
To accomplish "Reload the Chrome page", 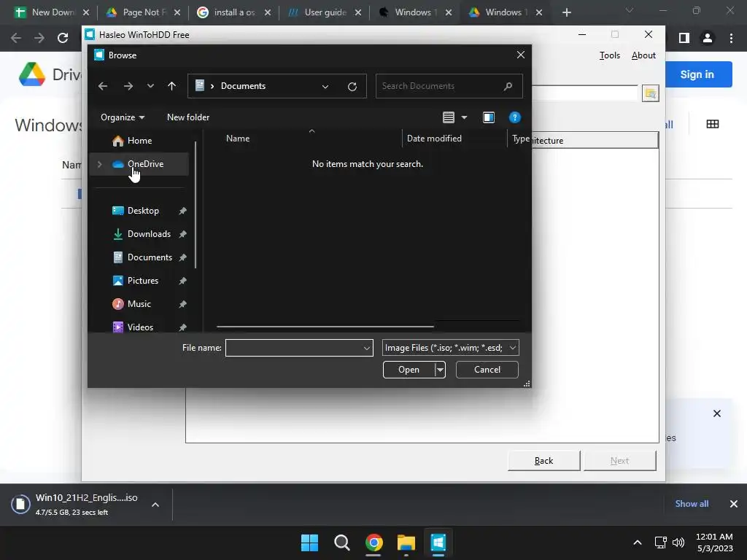I will (x=63, y=38).
